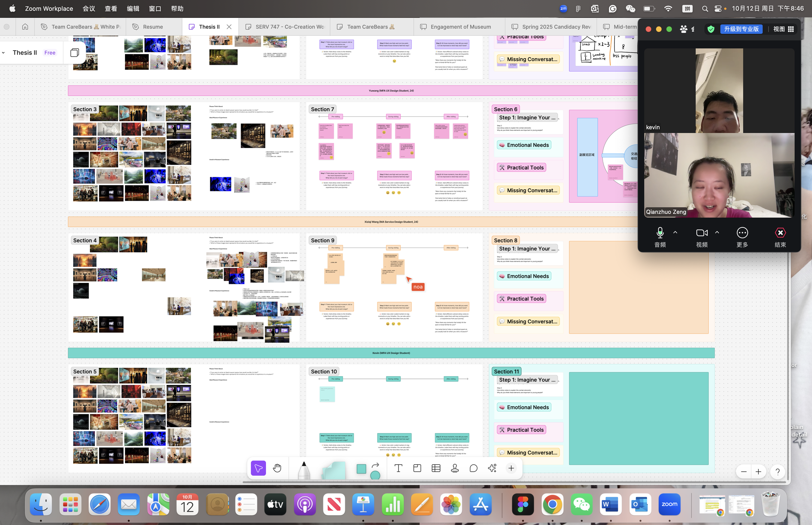Screen dimensions: 812x525
Task: Select the Section tool icon
Action: 417,468
